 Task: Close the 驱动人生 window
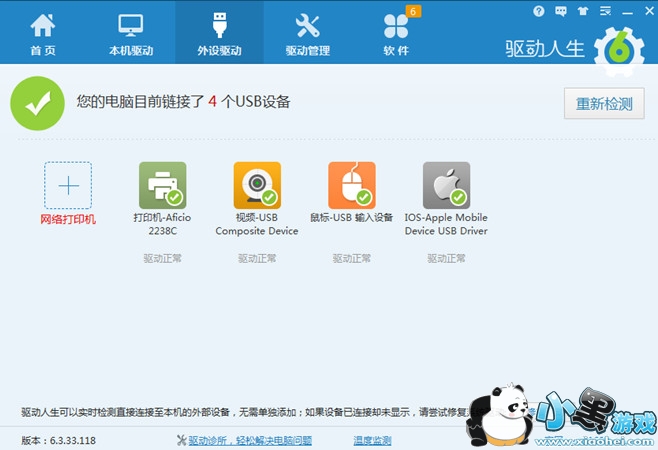point(649,11)
